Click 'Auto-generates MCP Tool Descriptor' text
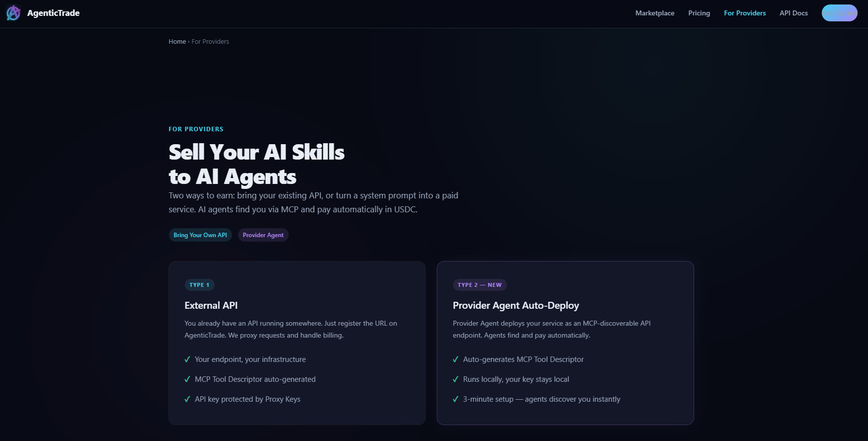 point(523,359)
